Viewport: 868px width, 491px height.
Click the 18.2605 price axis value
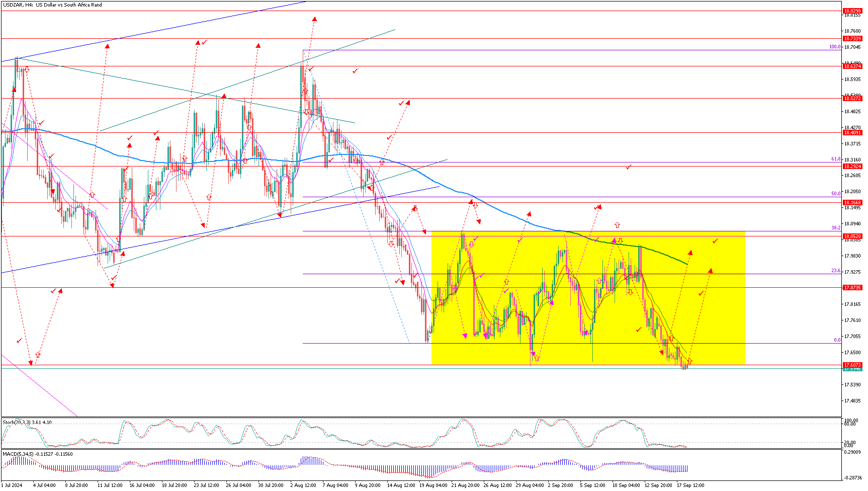[x=852, y=176]
